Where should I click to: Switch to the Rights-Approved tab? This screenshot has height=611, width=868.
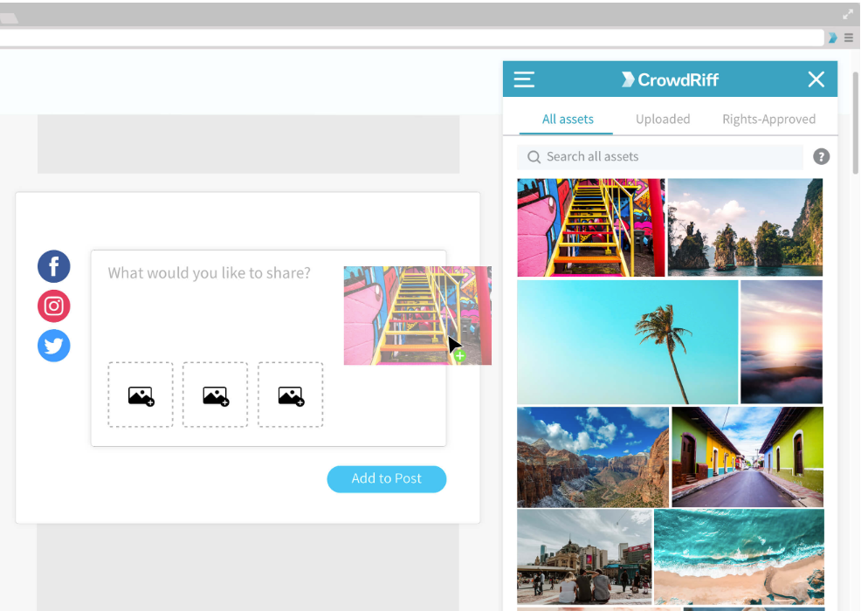768,119
